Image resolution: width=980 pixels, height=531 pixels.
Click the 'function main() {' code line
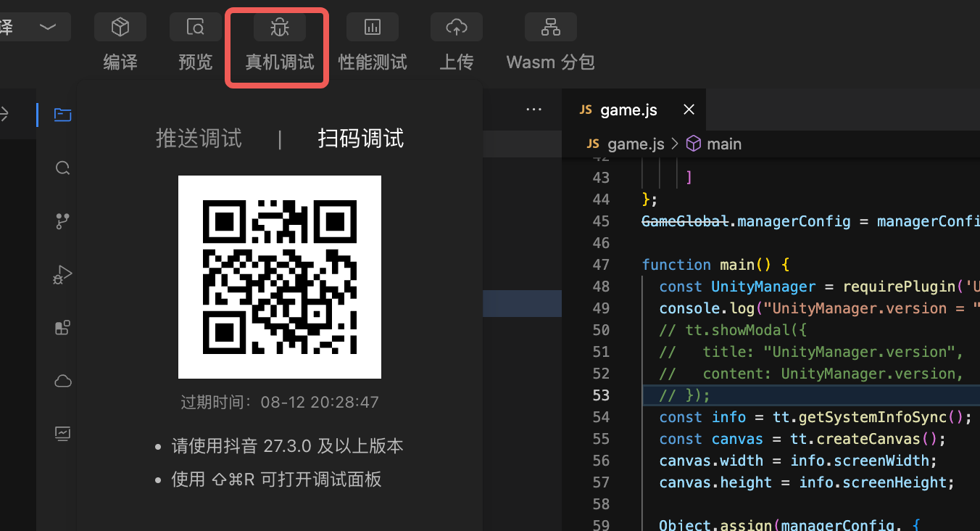715,265
